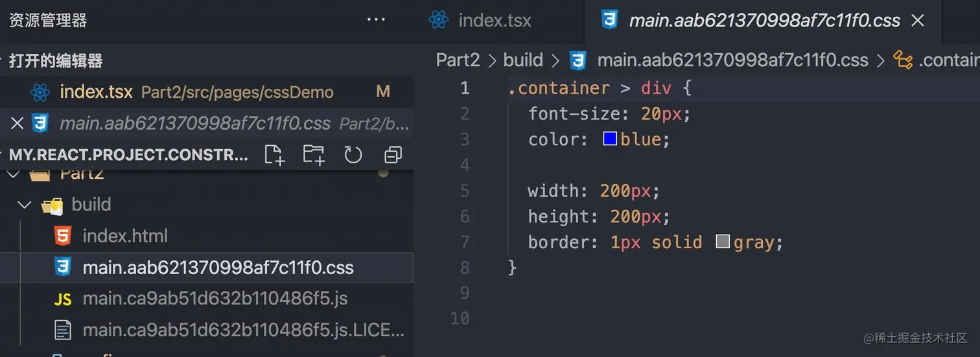Viewport: 980px width, 357px height.
Task: Click the main.aab css breadcrumb segment
Action: coord(732,60)
